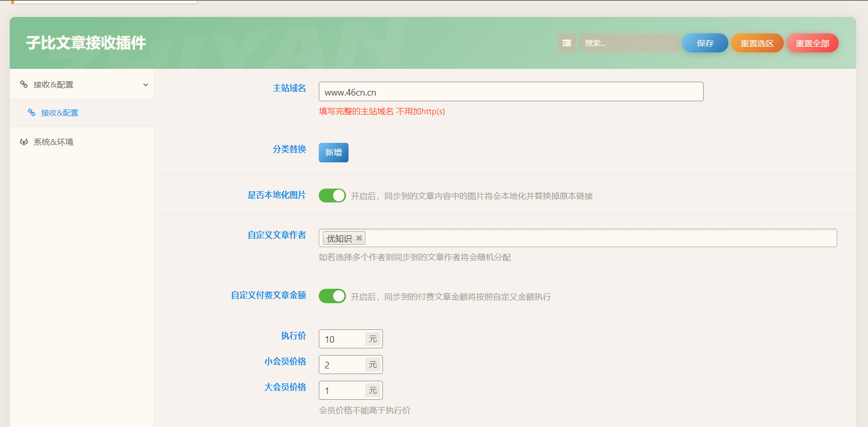Switch to the 系统&环境 section

[82, 142]
